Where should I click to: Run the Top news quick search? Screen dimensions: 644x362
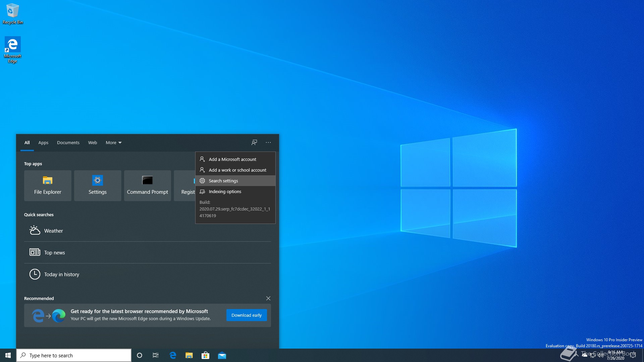click(x=148, y=252)
